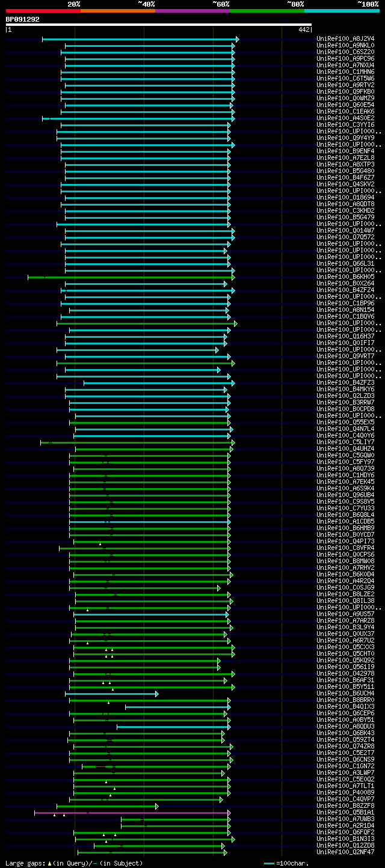This screenshot has width=385, height=868.
Task: Select UniRef100_Q4N7L4 hit
Action: click(345, 429)
